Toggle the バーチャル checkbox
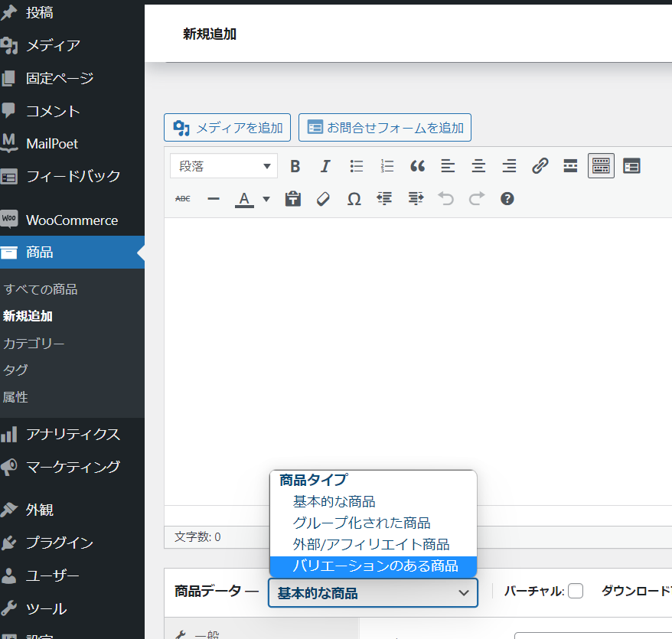672x639 pixels. point(576,591)
